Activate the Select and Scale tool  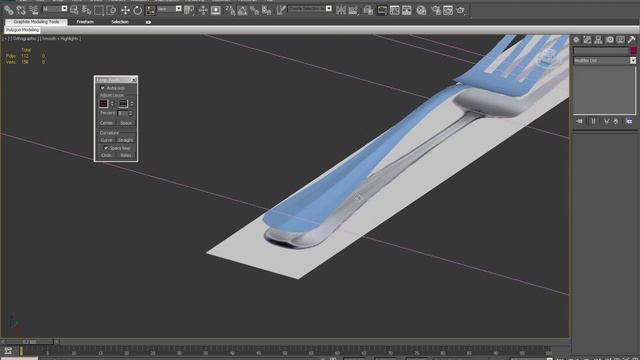pos(150,10)
